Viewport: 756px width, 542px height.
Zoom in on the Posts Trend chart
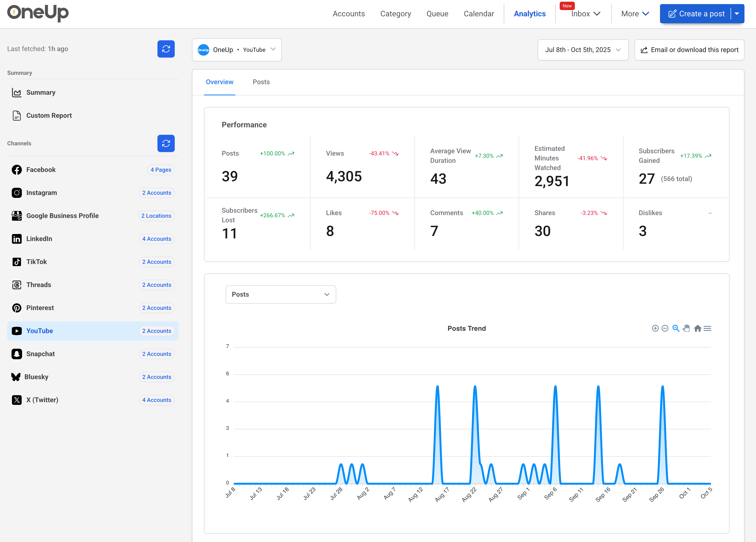tap(655, 328)
